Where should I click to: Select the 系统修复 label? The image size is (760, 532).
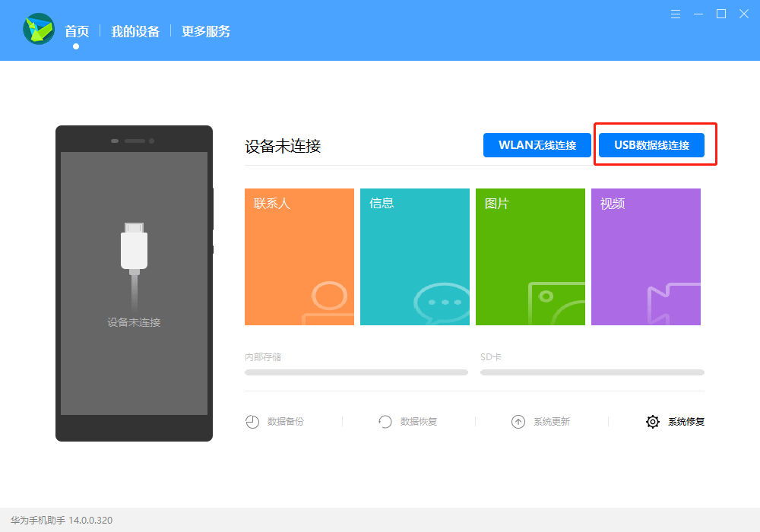pos(686,422)
